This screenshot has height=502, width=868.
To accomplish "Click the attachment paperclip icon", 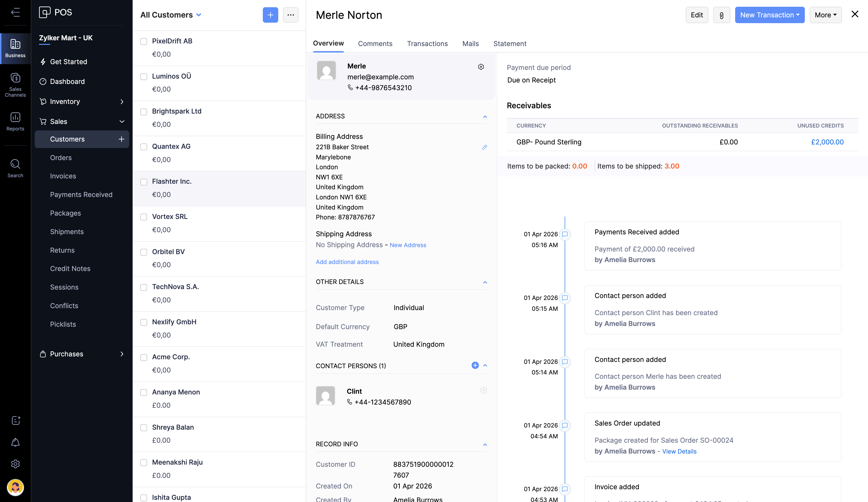I will coord(721,15).
